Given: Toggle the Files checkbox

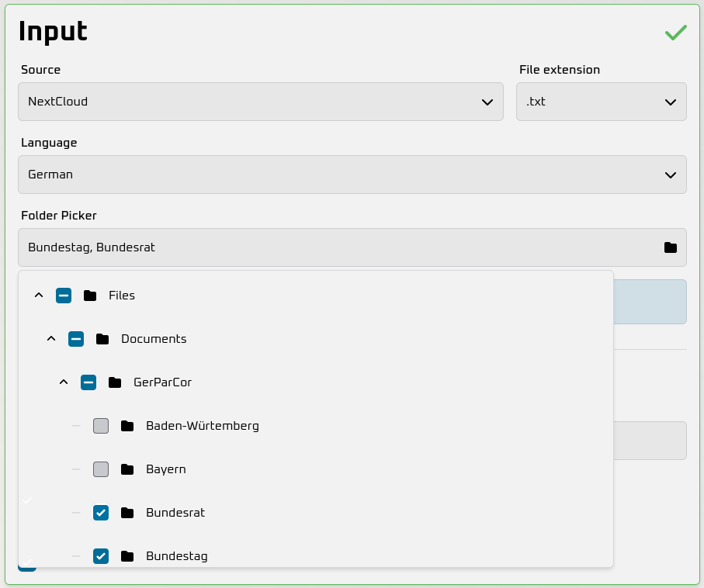Looking at the screenshot, I should pyautogui.click(x=64, y=296).
